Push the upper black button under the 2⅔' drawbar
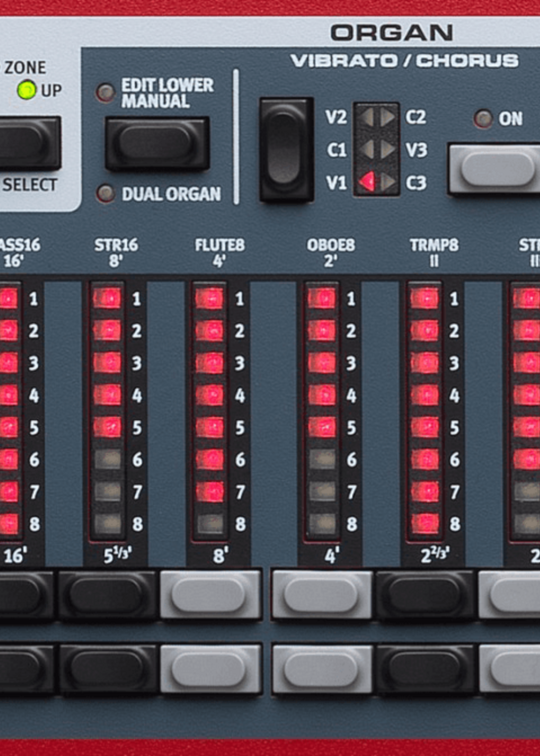The width and height of the screenshot is (540, 756). [x=426, y=595]
